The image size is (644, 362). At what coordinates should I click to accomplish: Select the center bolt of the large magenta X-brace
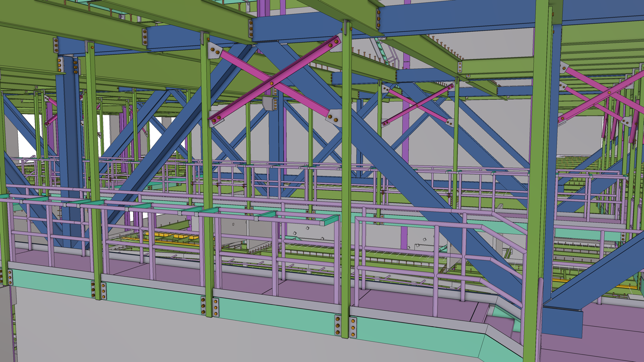(272, 83)
